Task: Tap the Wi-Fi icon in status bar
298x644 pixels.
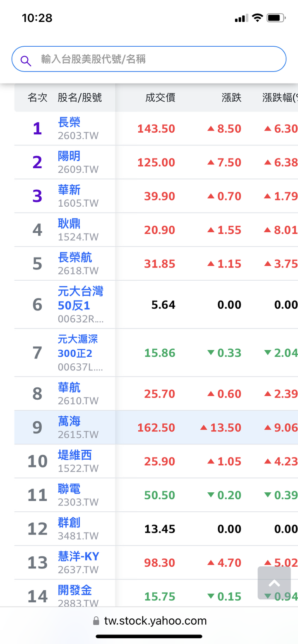Action: (257, 18)
